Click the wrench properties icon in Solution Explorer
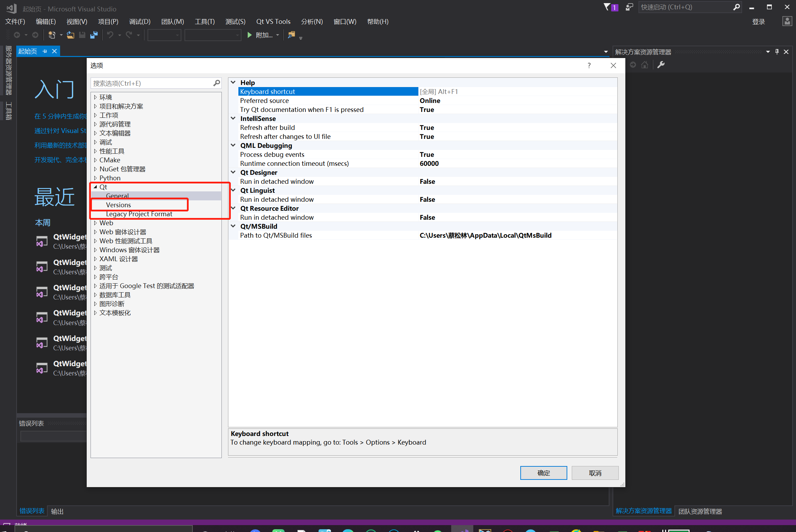Screen dimensions: 796x532 661,65
